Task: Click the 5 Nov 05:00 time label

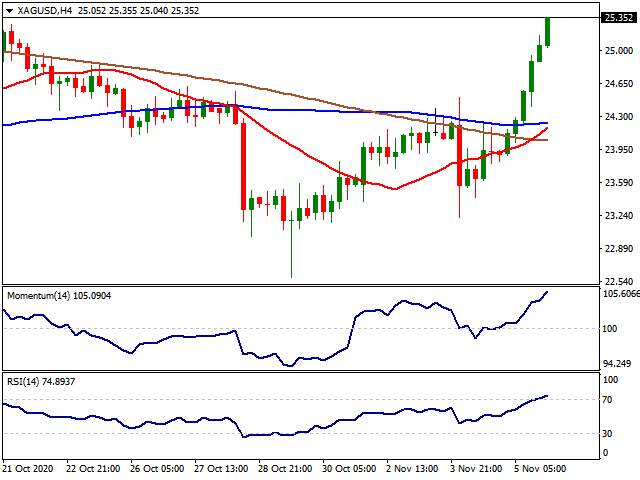Action: (x=540, y=469)
